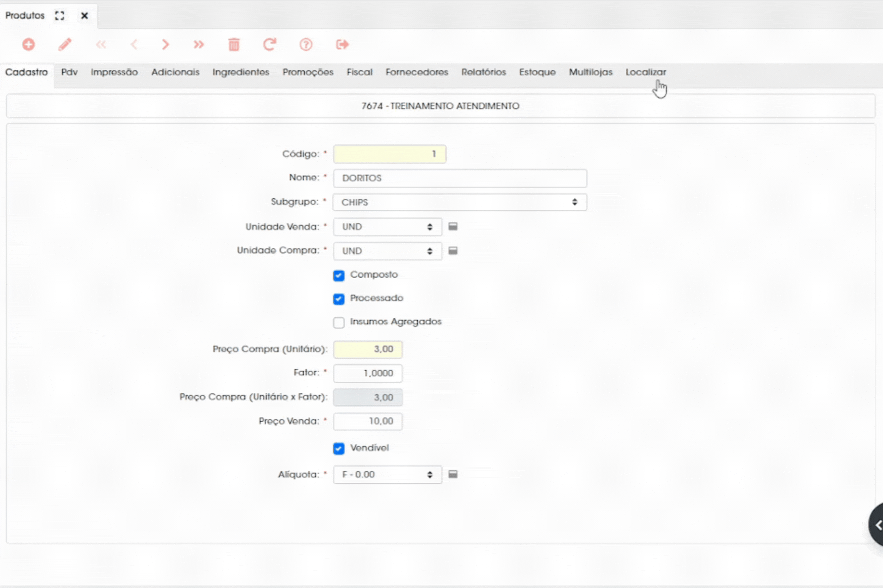Enable Insumos Agregados checkbox

[x=339, y=323]
